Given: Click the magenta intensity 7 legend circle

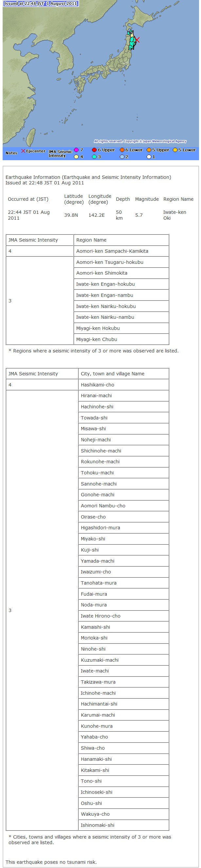Looking at the screenshot, I should tap(76, 150).
